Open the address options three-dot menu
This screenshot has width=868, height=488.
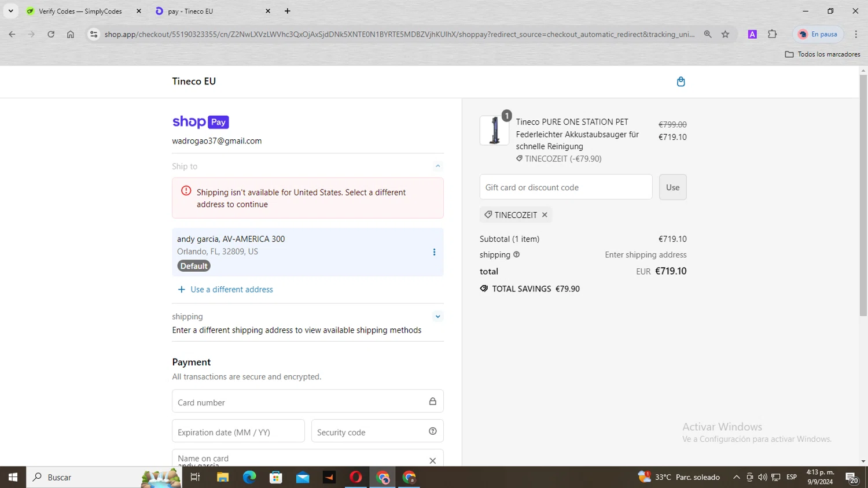[x=434, y=252]
